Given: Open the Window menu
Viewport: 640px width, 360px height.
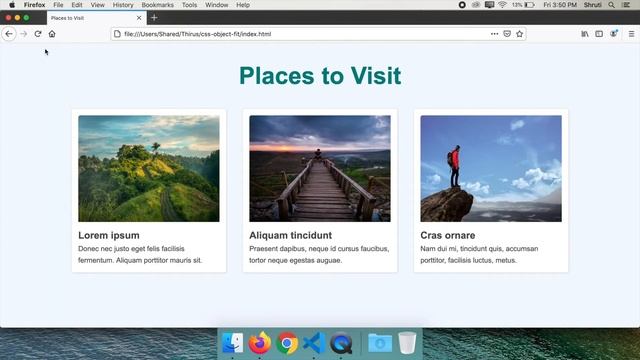Looking at the screenshot, I should 216,5.
